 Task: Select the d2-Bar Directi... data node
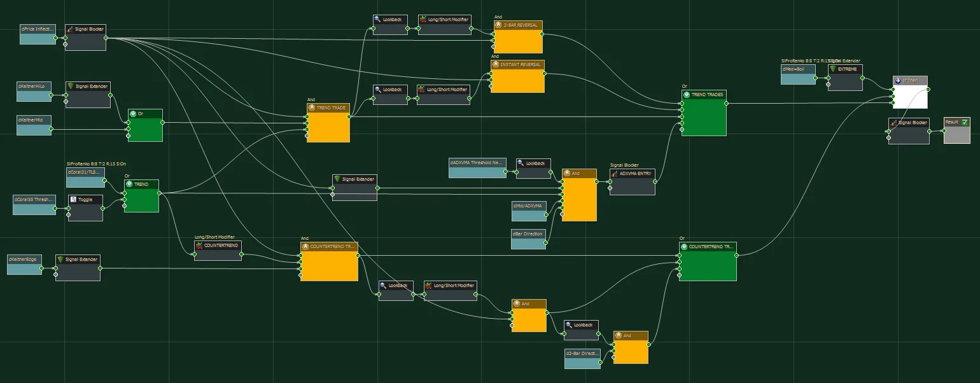click(582, 358)
